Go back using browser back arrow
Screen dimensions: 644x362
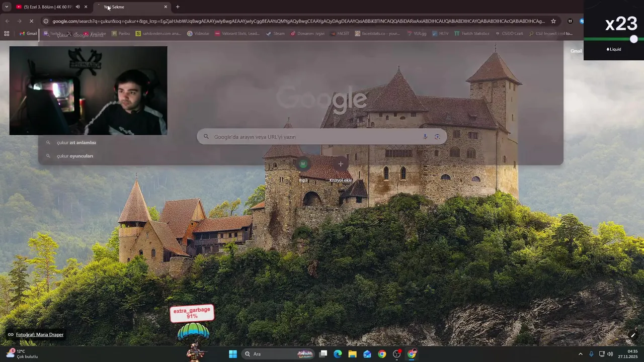click(7, 21)
